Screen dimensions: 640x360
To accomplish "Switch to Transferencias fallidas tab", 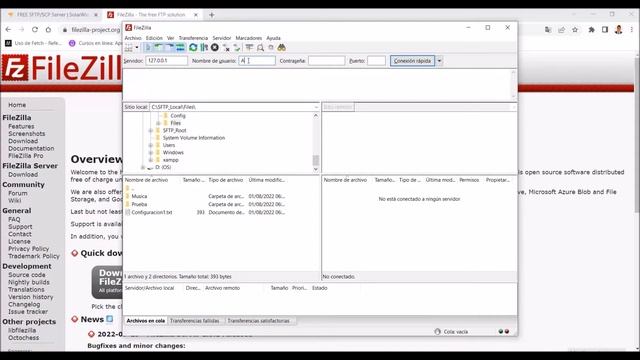I will click(x=195, y=321).
